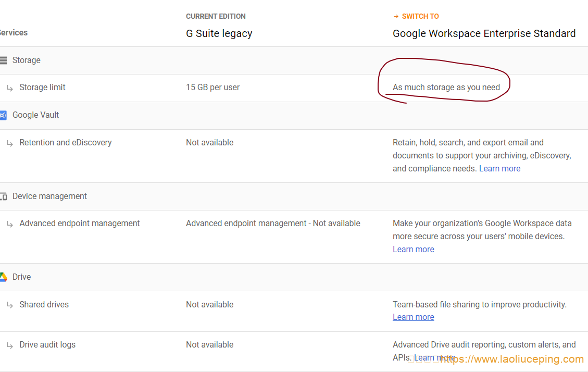Click the Storage section header text

pyautogui.click(x=26, y=60)
